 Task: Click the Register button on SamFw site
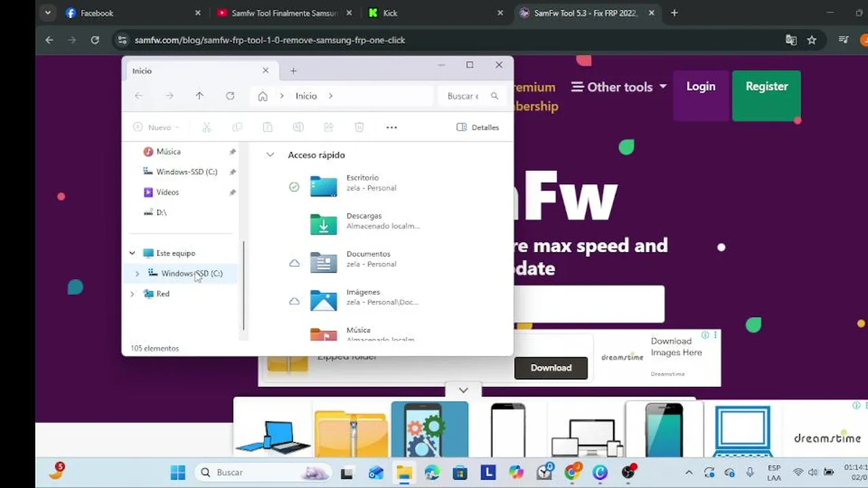point(766,95)
